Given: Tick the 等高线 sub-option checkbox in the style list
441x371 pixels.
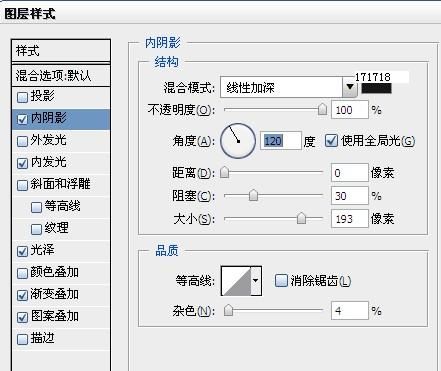Looking at the screenshot, I should point(36,207).
